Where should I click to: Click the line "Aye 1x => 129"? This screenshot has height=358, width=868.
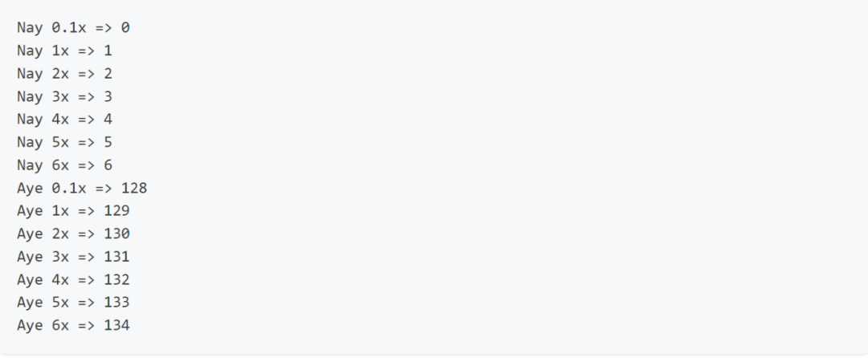point(73,211)
